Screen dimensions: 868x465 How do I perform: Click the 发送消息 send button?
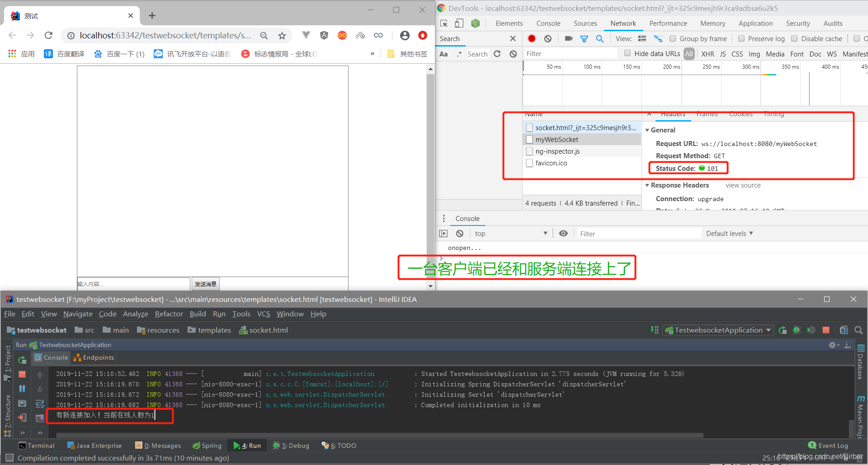click(206, 284)
